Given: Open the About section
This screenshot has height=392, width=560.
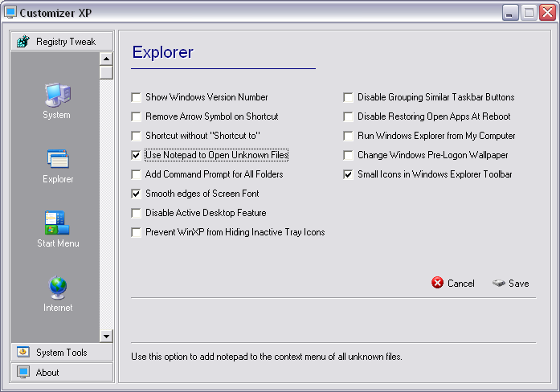Looking at the screenshot, I should tap(62, 372).
